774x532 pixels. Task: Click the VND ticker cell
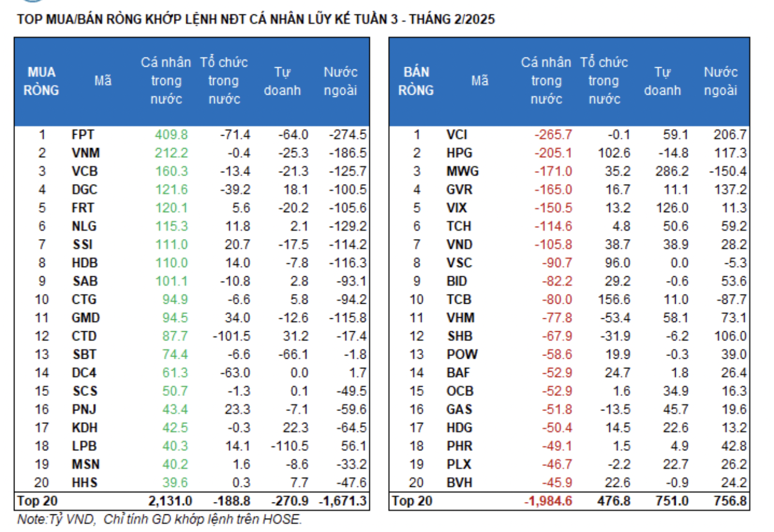[x=459, y=245]
